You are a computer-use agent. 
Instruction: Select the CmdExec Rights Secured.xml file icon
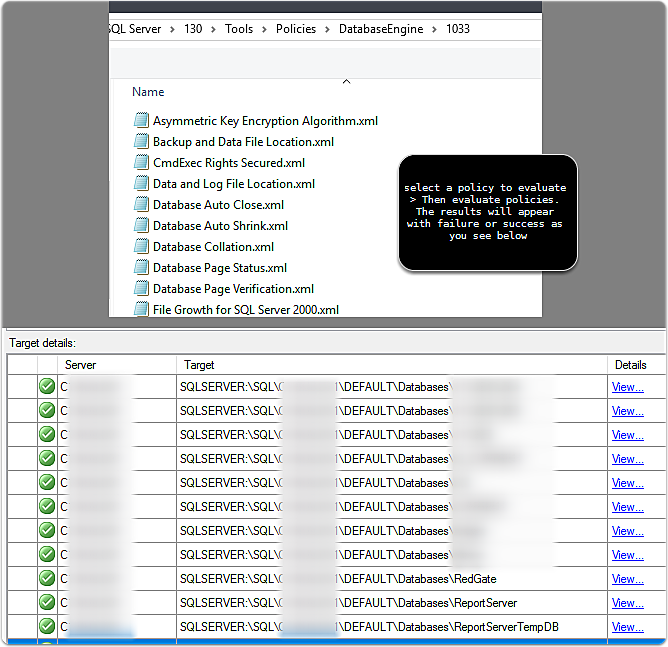point(141,163)
